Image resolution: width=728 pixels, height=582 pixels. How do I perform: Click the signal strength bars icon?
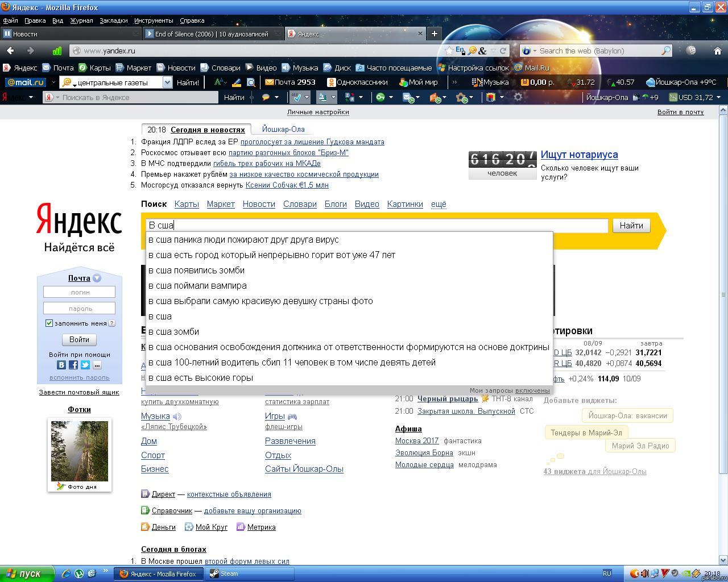57,51
